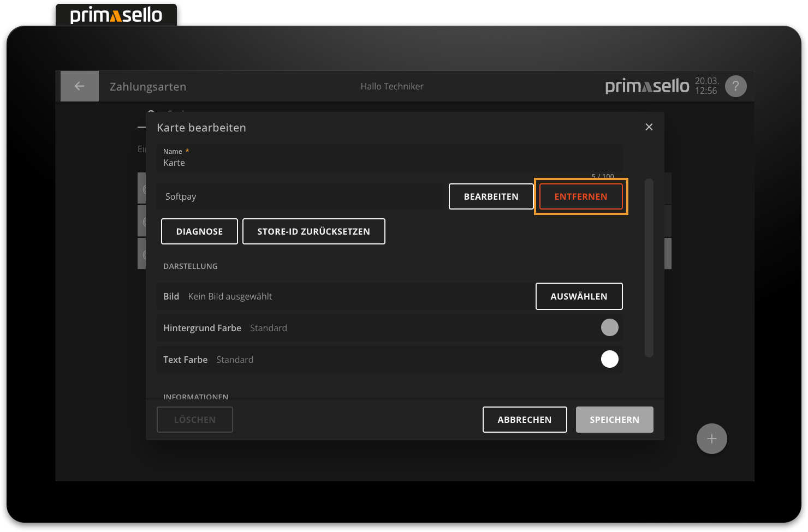Click the dialog's vertical scrollbar
This screenshot has height=532, width=808.
pyautogui.click(x=649, y=267)
